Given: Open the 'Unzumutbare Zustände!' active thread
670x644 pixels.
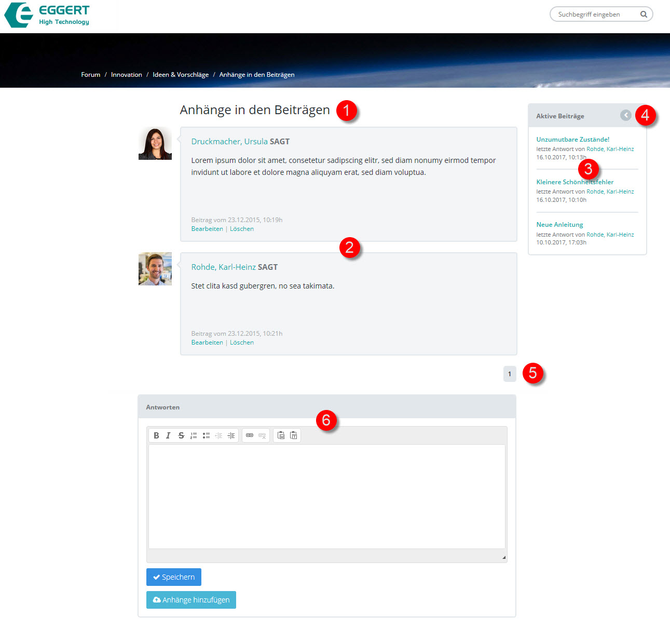Looking at the screenshot, I should [572, 140].
